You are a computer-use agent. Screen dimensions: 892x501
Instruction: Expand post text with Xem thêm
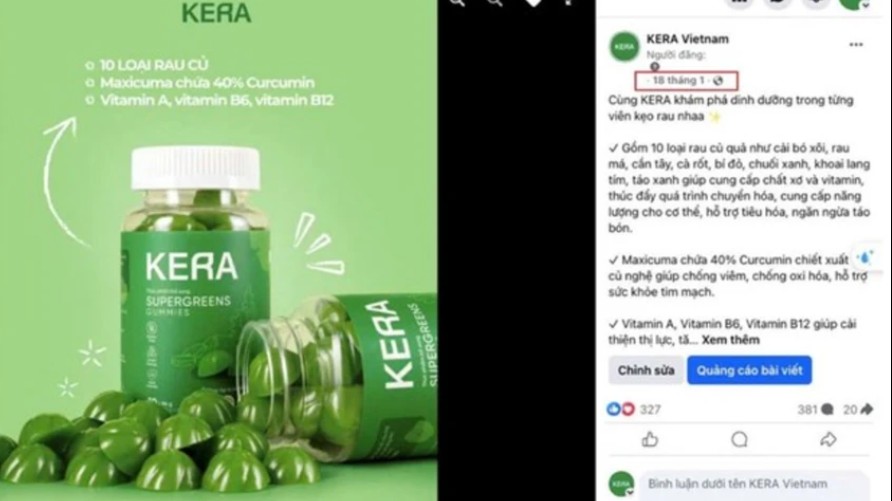pos(730,340)
